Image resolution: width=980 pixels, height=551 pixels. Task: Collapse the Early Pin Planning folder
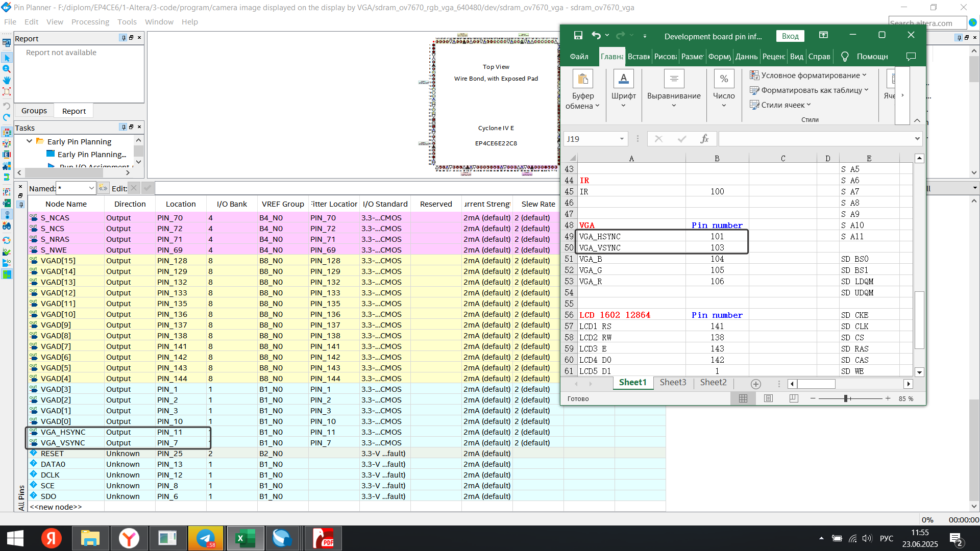(29, 141)
